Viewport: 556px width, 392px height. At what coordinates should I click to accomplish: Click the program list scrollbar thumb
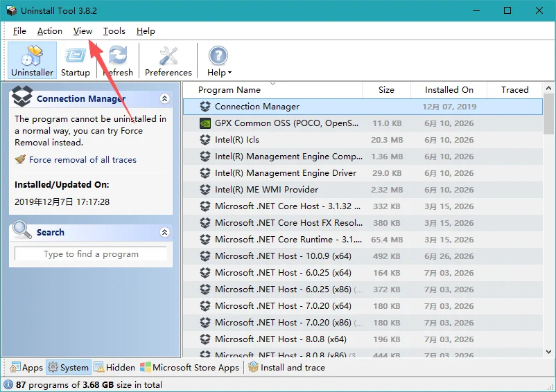[x=548, y=114]
